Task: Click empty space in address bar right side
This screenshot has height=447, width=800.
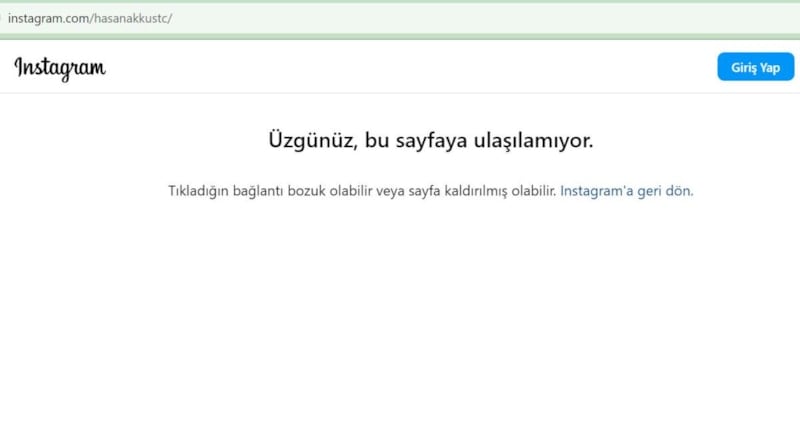Action: click(600, 19)
